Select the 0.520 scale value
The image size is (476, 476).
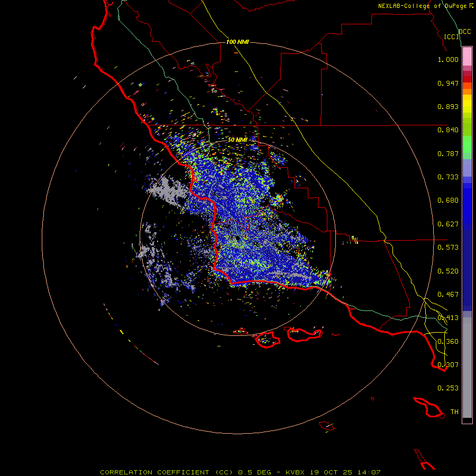point(448,271)
